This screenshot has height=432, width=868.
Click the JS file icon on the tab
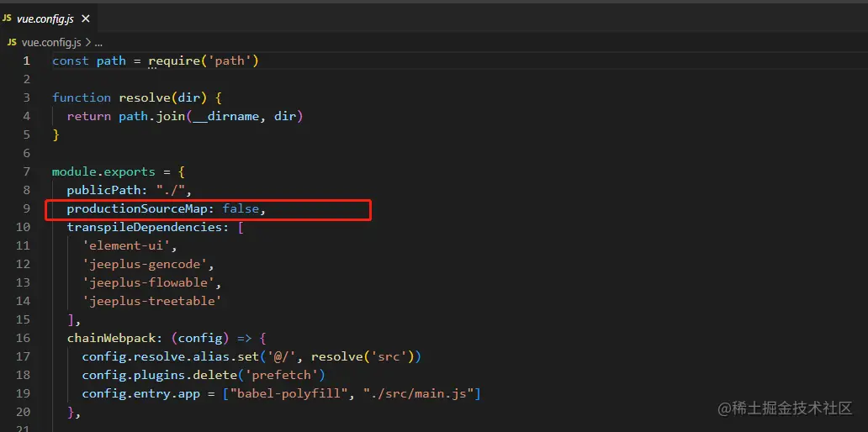6,18
